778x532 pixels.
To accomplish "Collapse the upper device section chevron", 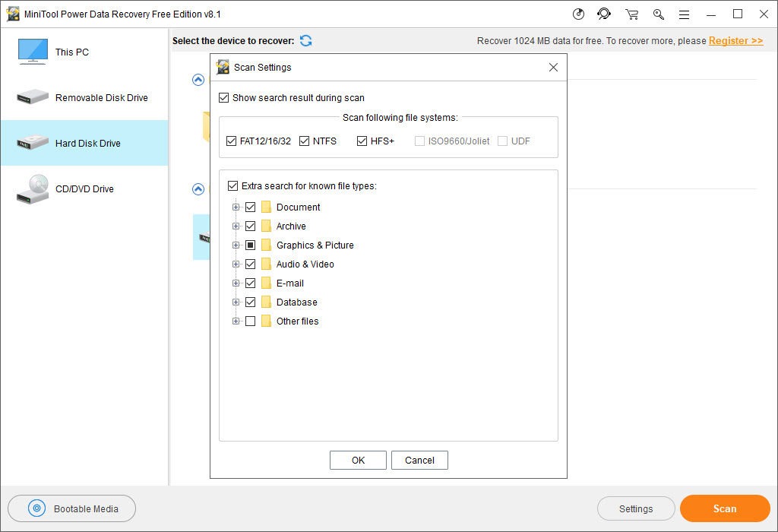I will [x=198, y=79].
